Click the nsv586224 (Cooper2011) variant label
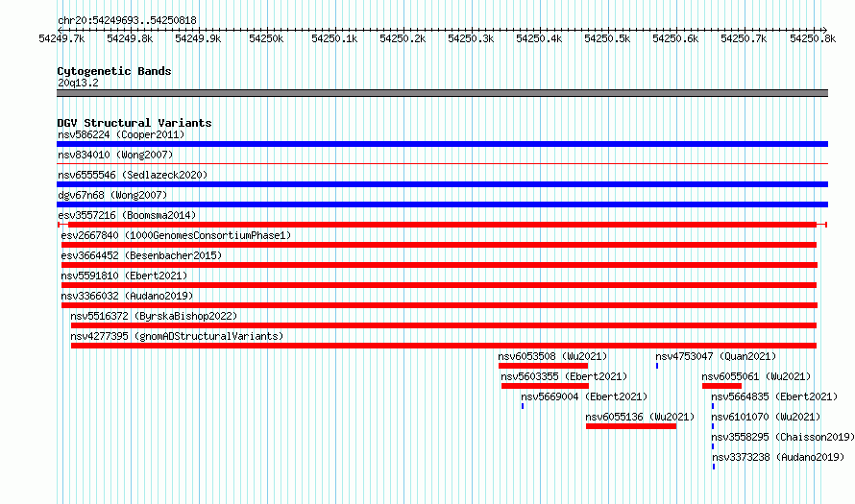 click(x=121, y=134)
